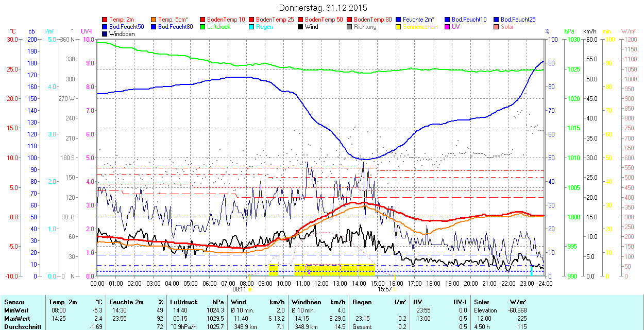
Task: Select the BodenTemp 50 legend label
Action: 325,20
